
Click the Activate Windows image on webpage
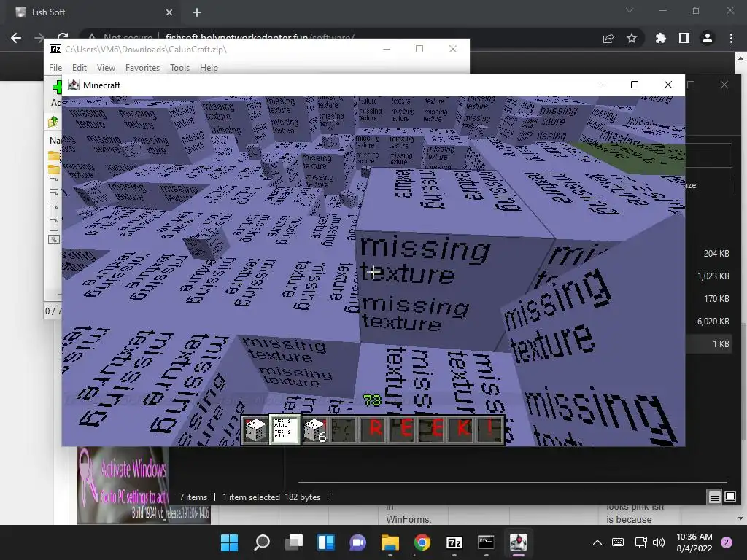[x=123, y=485]
